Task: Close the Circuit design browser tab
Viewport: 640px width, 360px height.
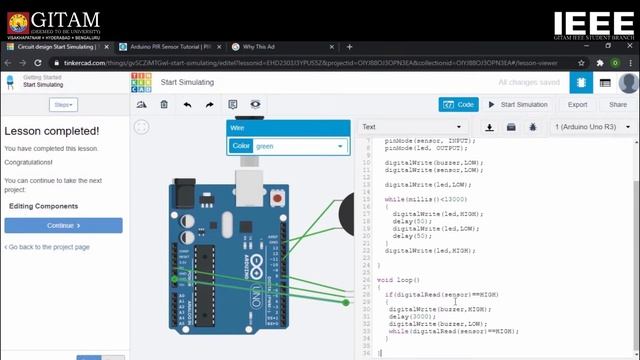Action: [107, 47]
